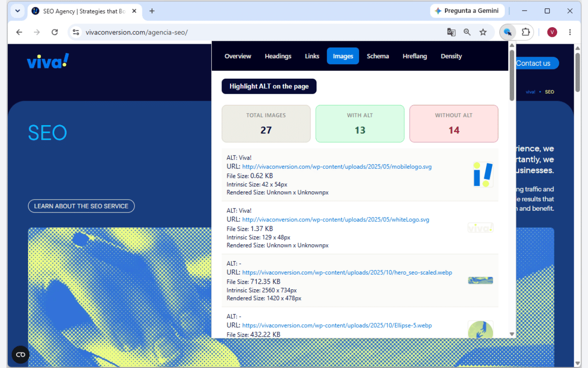Open the Ellipse-5.webp URL link

337,326
